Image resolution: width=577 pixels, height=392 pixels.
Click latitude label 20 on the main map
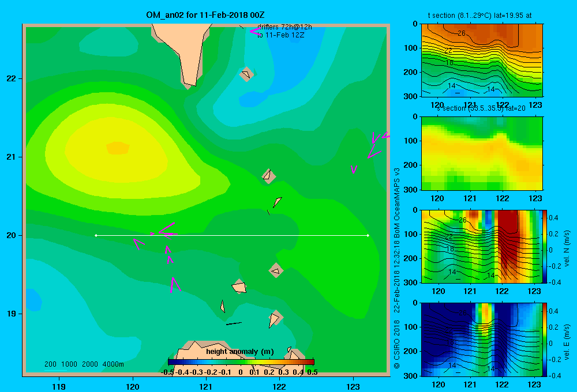(x=12, y=235)
